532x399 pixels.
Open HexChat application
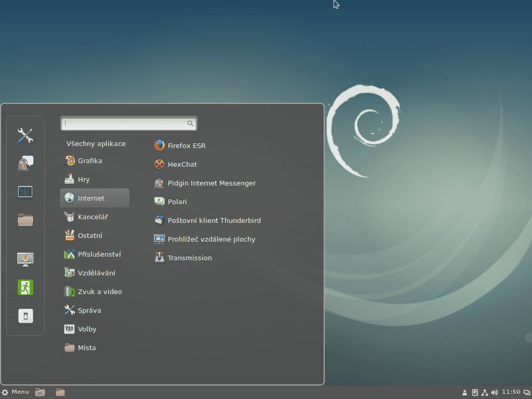[182, 165]
